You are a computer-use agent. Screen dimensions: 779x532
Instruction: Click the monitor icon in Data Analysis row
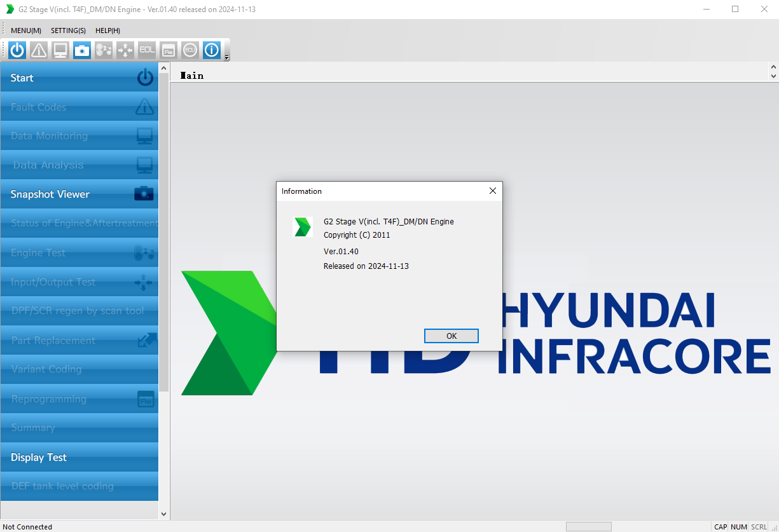pos(145,165)
